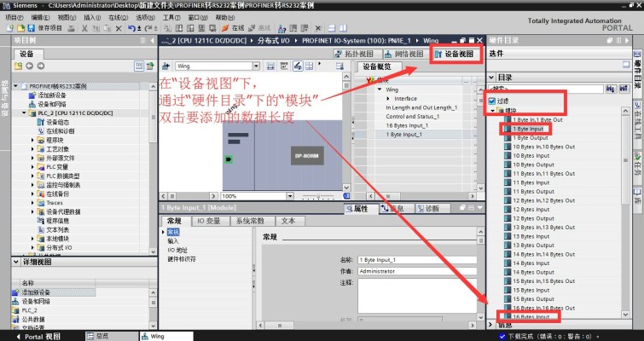Switch to the 设备视图 tab
This screenshot has height=341, width=644.
coord(455,54)
